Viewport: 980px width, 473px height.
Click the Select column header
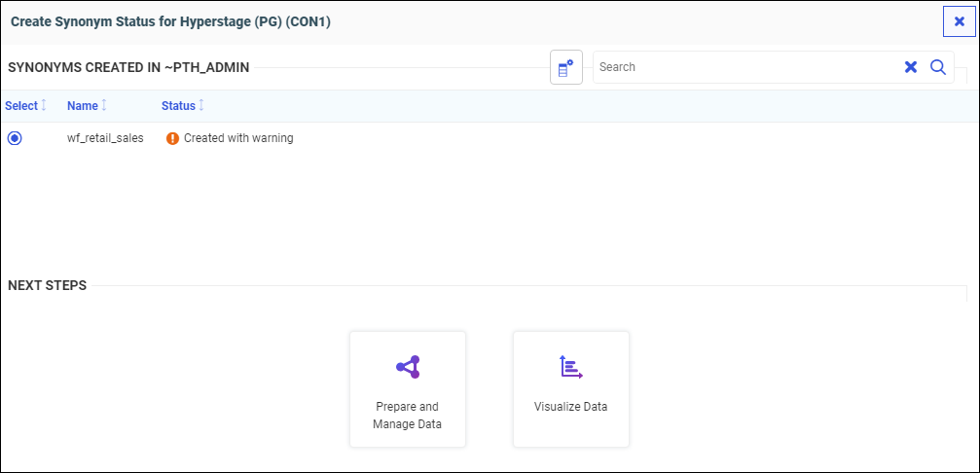tap(20, 105)
